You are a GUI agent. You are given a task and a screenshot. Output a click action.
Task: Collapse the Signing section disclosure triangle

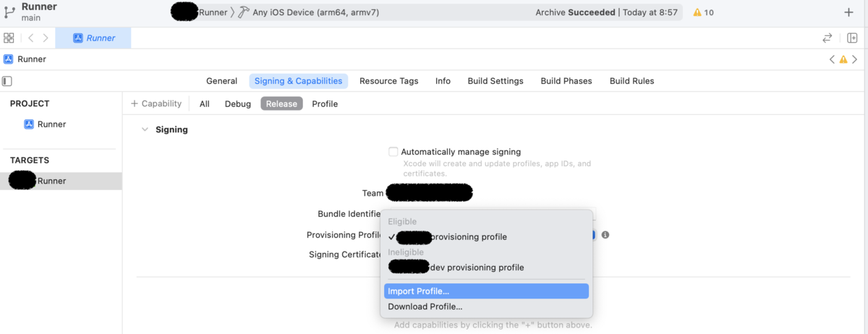pos(143,130)
